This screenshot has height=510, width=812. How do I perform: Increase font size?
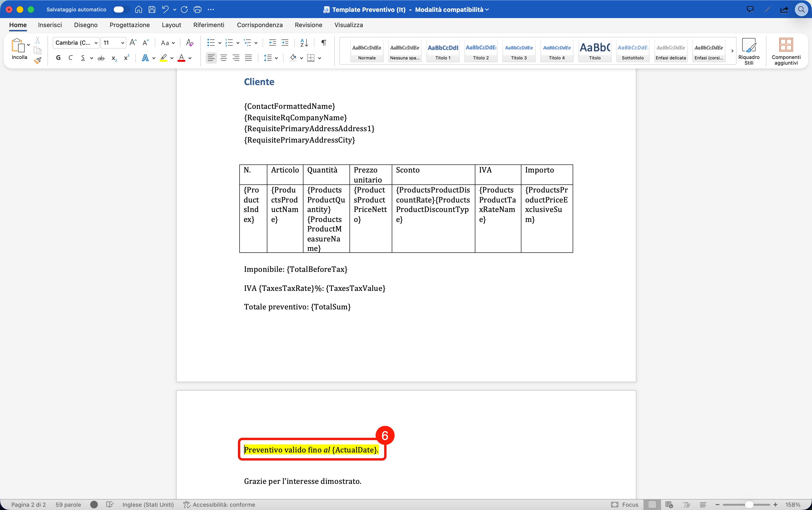(x=133, y=43)
